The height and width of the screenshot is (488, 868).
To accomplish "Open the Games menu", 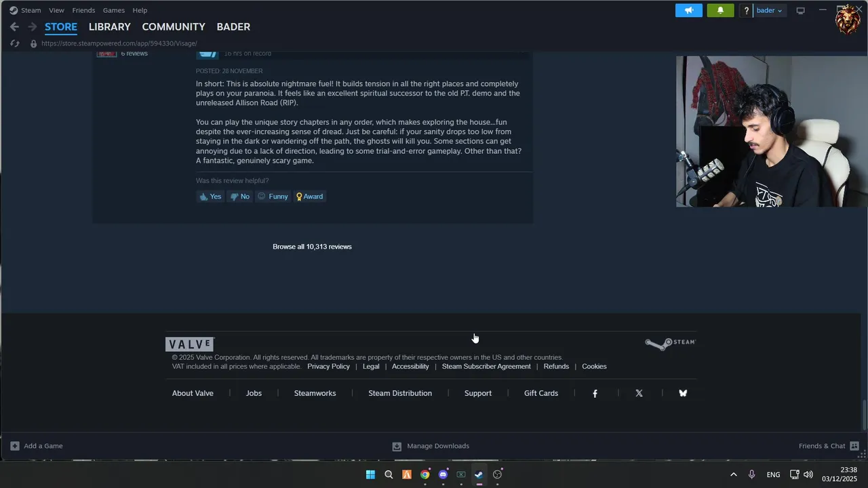I will tap(114, 10).
